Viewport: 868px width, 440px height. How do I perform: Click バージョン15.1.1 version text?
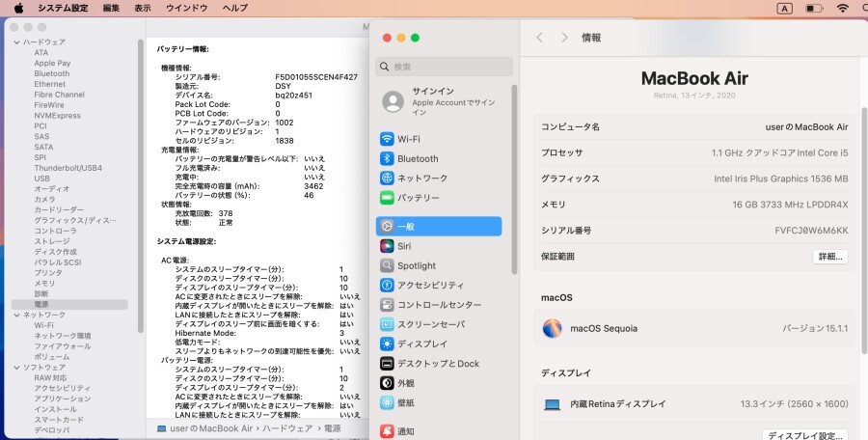pyautogui.click(x=815, y=328)
